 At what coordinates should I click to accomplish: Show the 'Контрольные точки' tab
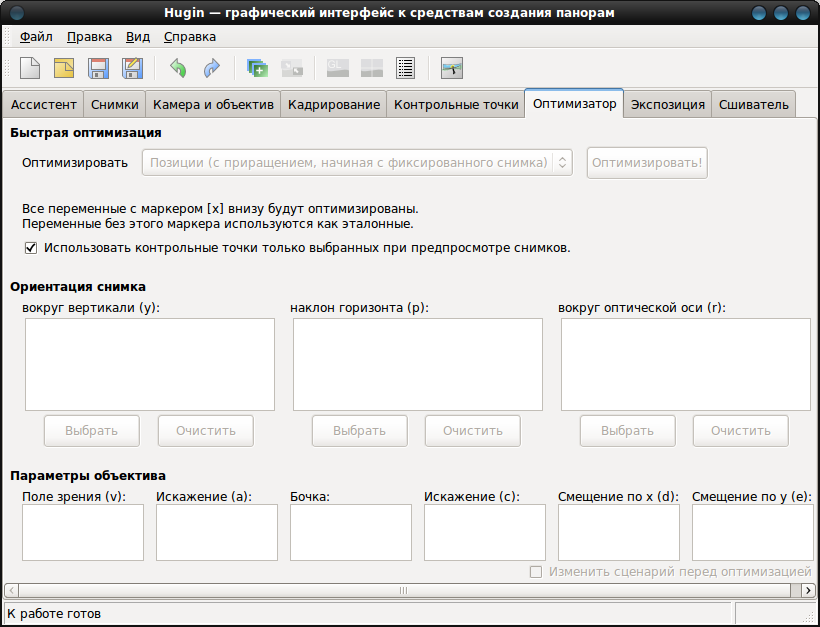[456, 105]
